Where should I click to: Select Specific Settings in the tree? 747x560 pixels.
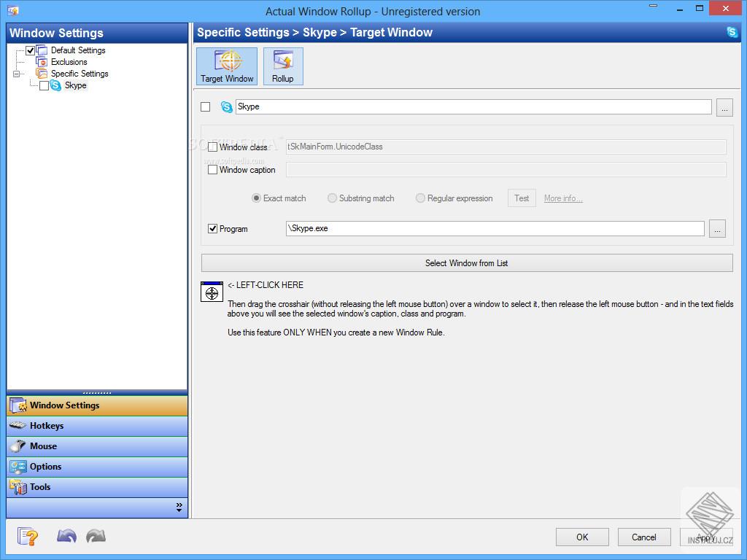click(80, 74)
